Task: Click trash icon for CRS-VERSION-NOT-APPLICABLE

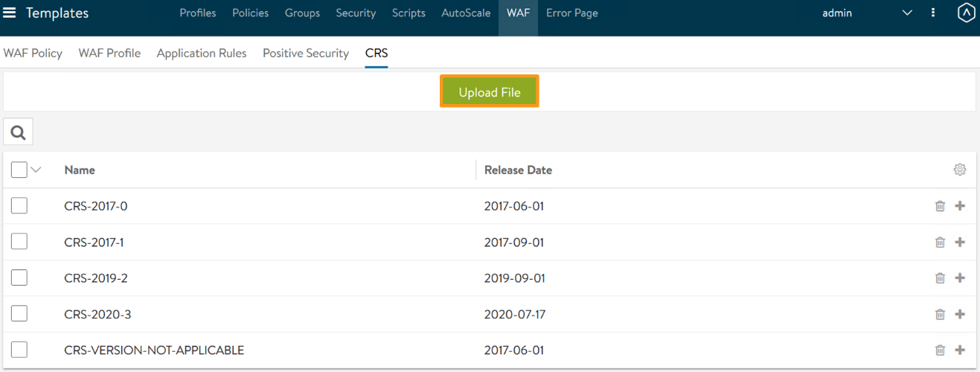Action: [x=940, y=350]
